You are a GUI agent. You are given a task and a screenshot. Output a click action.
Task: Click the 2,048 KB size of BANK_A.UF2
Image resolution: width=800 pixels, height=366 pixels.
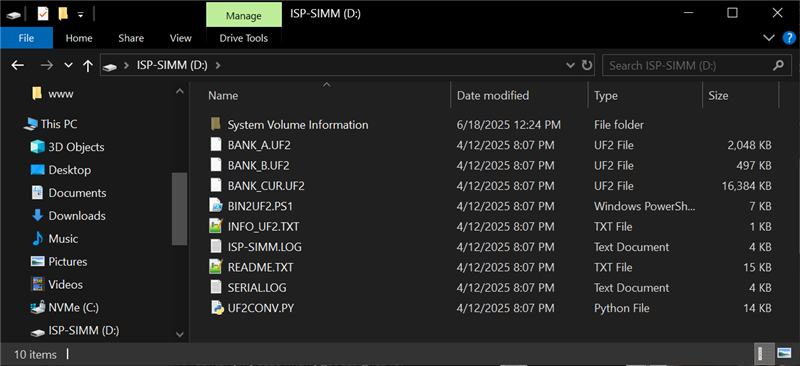[749, 145]
